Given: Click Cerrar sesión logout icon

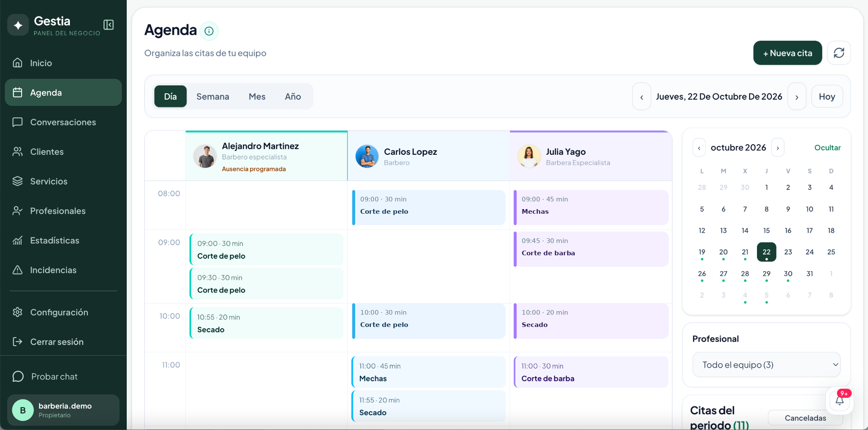Looking at the screenshot, I should (17, 342).
